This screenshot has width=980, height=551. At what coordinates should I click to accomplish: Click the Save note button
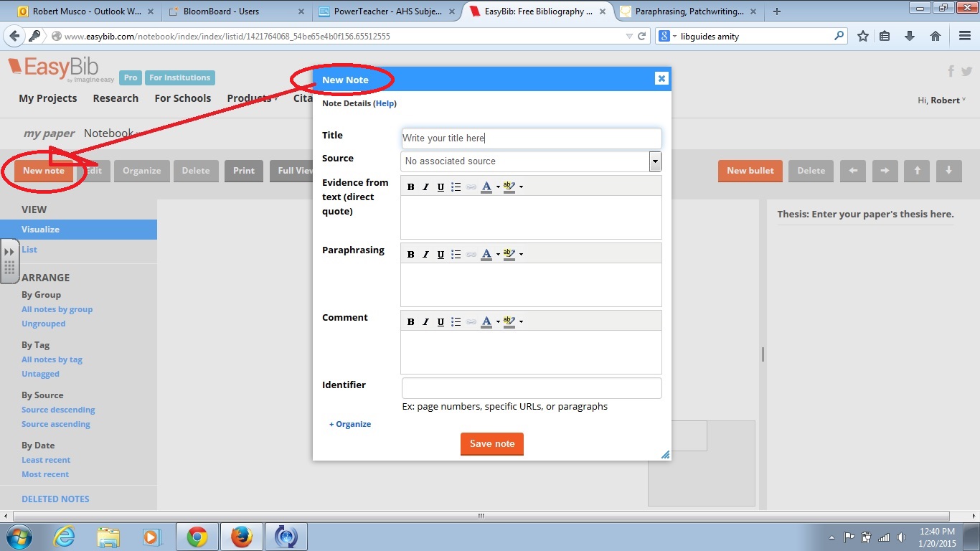tap(492, 444)
